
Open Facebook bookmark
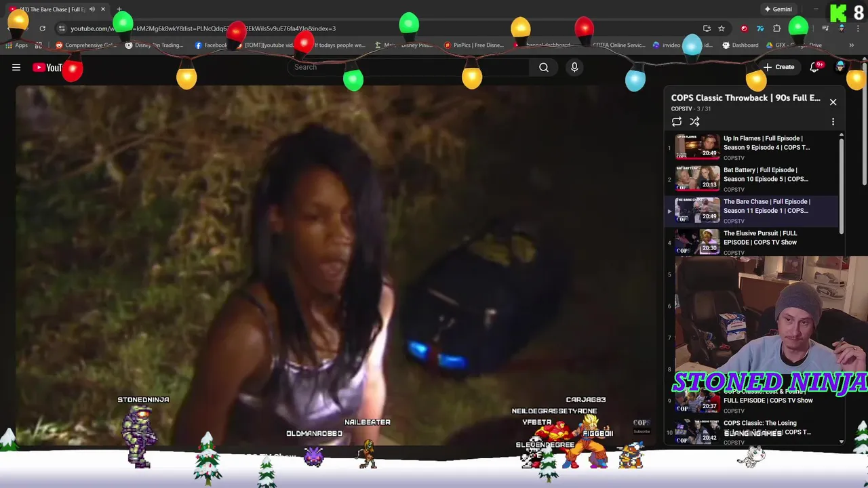(x=211, y=45)
